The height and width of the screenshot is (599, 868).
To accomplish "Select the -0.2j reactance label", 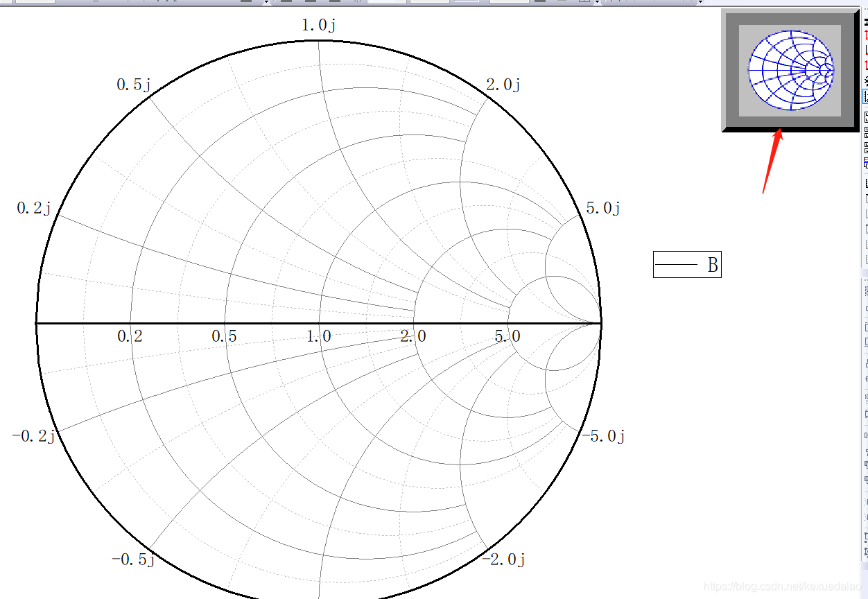I will (x=33, y=436).
